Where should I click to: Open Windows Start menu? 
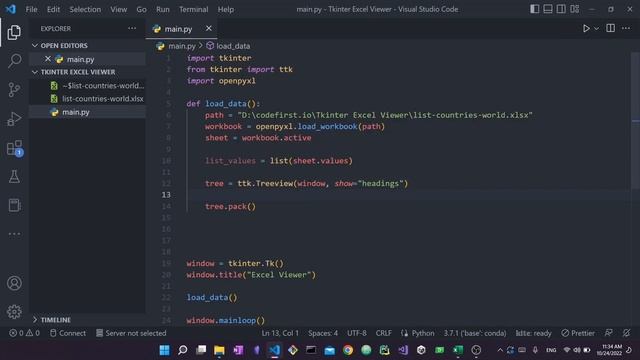[x=164, y=350]
